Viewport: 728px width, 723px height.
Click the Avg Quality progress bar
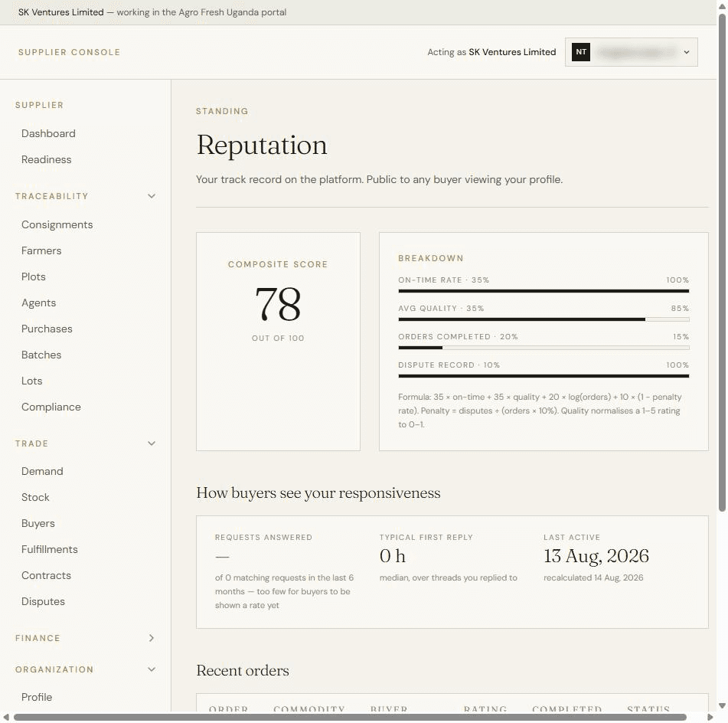point(544,319)
